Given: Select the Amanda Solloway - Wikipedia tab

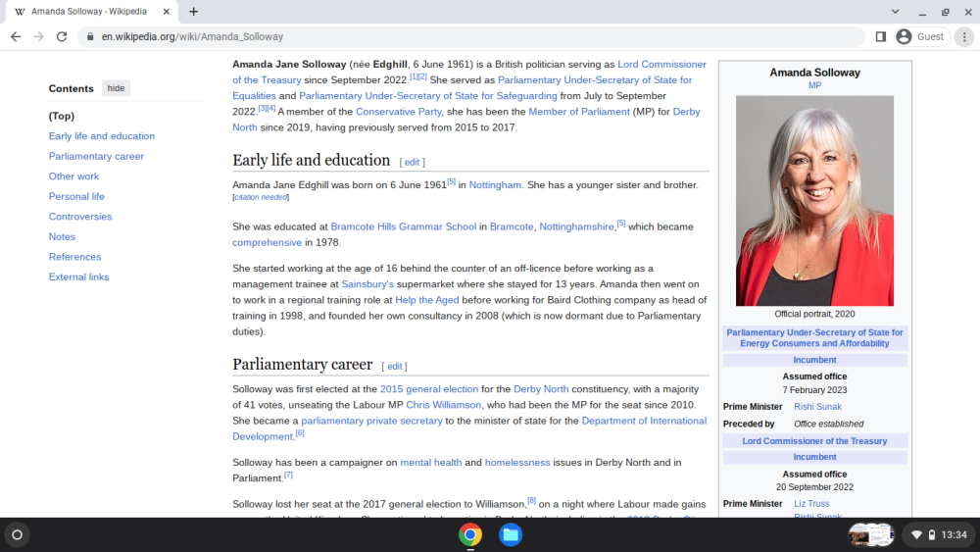Looking at the screenshot, I should [x=92, y=11].
